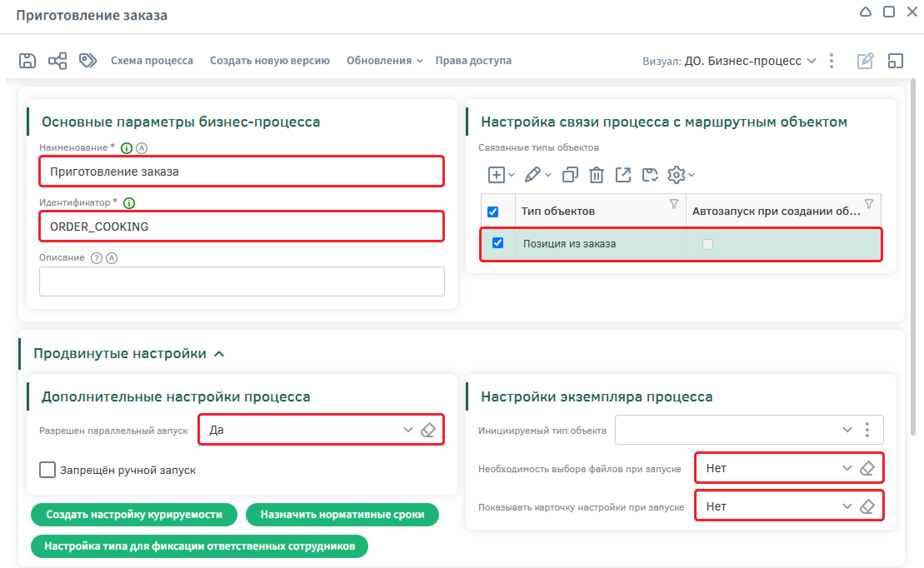The height and width of the screenshot is (568, 924).
Task: Clear the parallel launch value with eraser
Action: pyautogui.click(x=428, y=430)
